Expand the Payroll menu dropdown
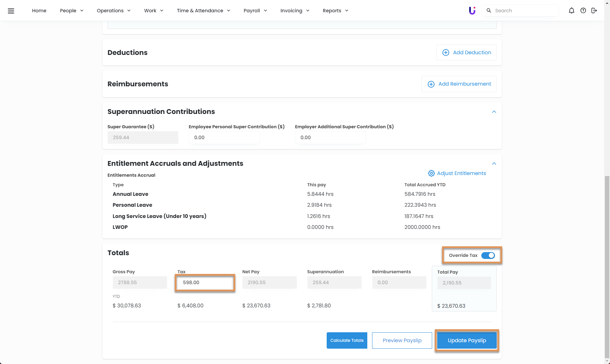The width and height of the screenshot is (610, 364). [255, 11]
